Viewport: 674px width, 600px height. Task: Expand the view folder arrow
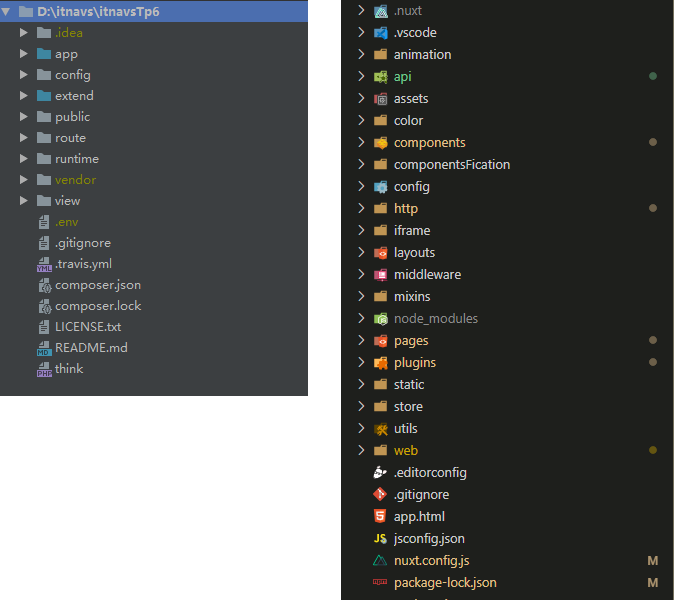pos(24,201)
